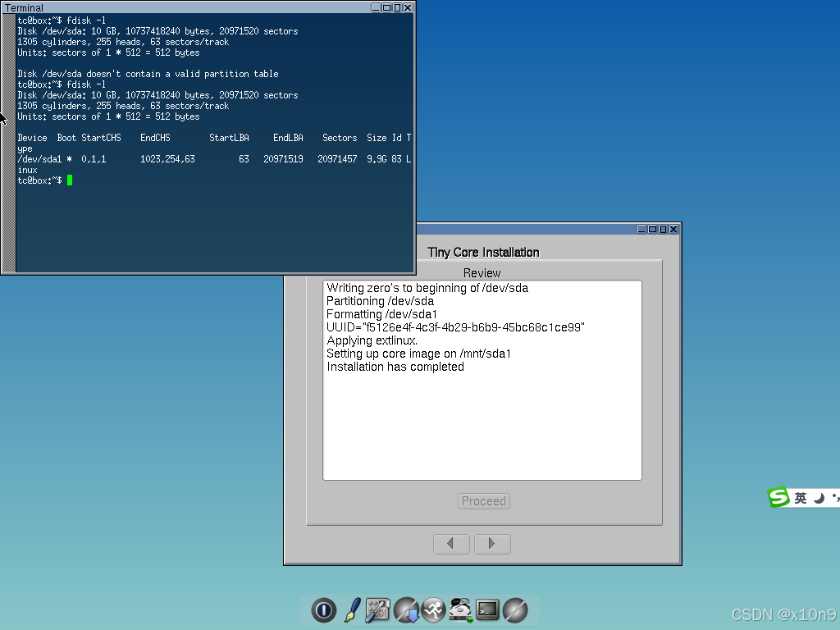Toggle the moon half-width icon in IME bar
Viewport: 840px width, 630px height.
pyautogui.click(x=819, y=498)
